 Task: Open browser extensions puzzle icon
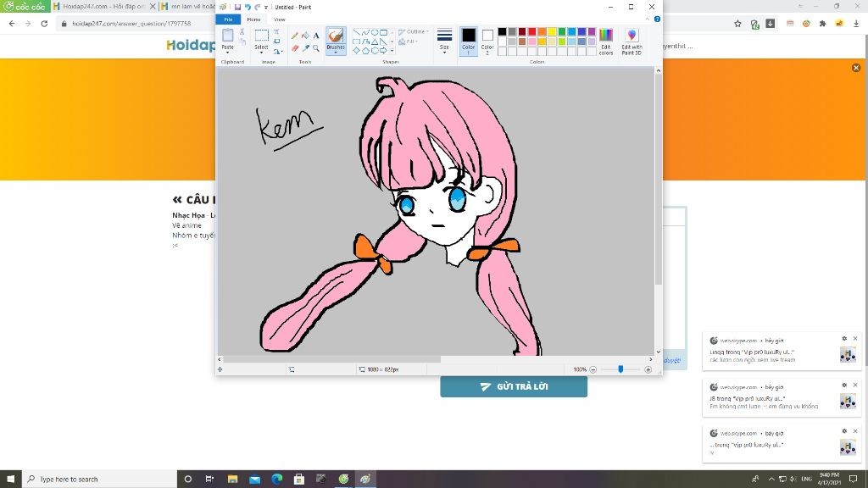822,24
